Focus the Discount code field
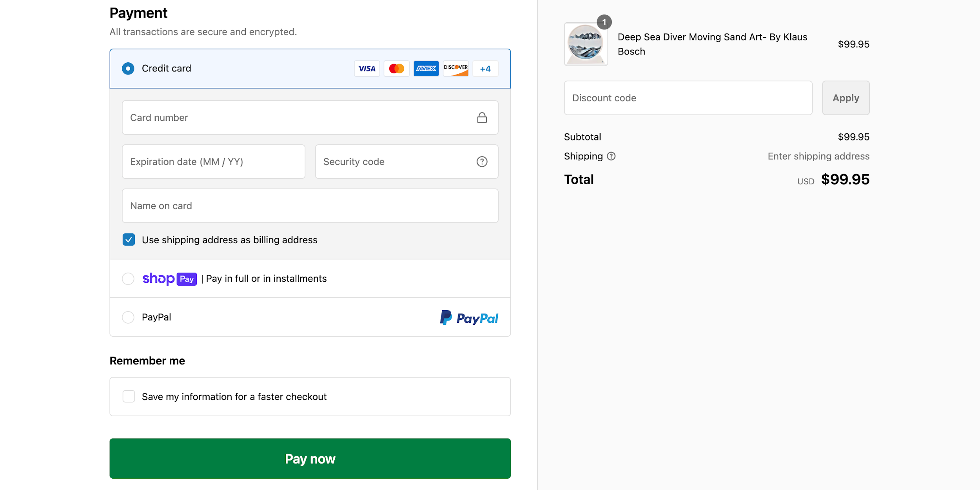 pyautogui.click(x=688, y=98)
